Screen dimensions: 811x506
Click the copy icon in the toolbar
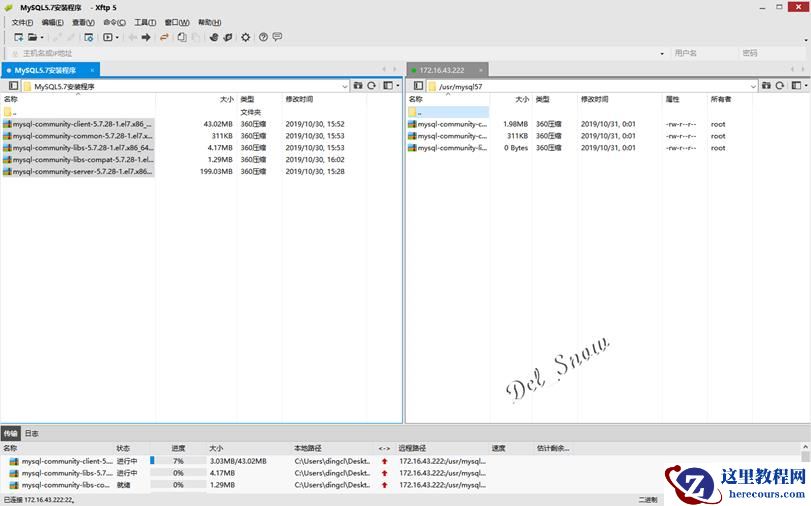coord(182,37)
